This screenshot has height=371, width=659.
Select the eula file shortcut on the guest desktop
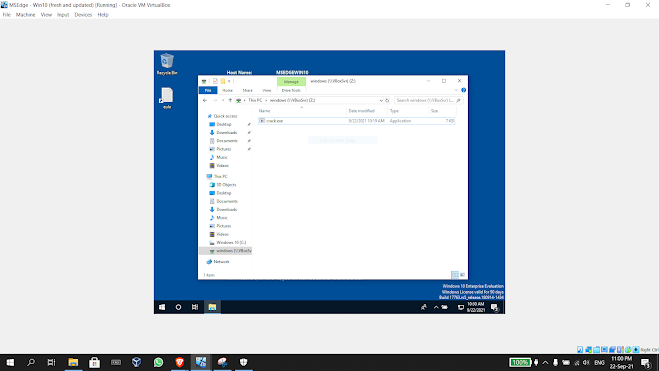coord(167,98)
